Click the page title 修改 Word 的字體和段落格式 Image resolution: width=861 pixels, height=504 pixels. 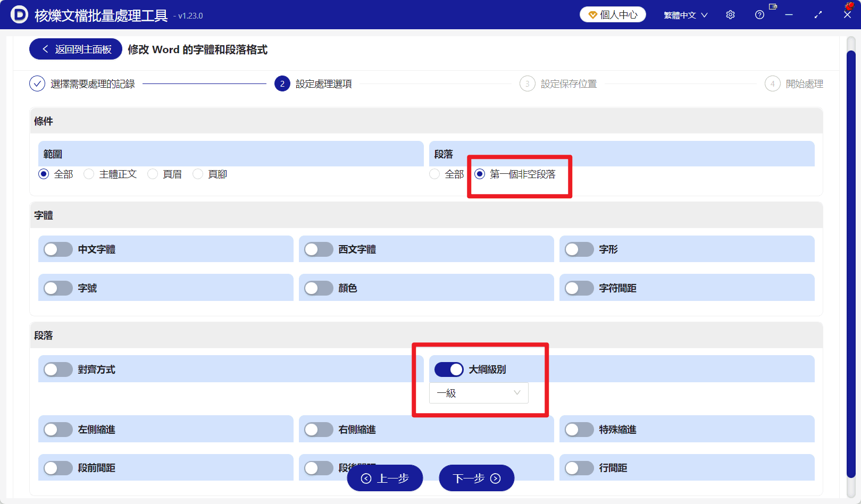pyautogui.click(x=197, y=49)
